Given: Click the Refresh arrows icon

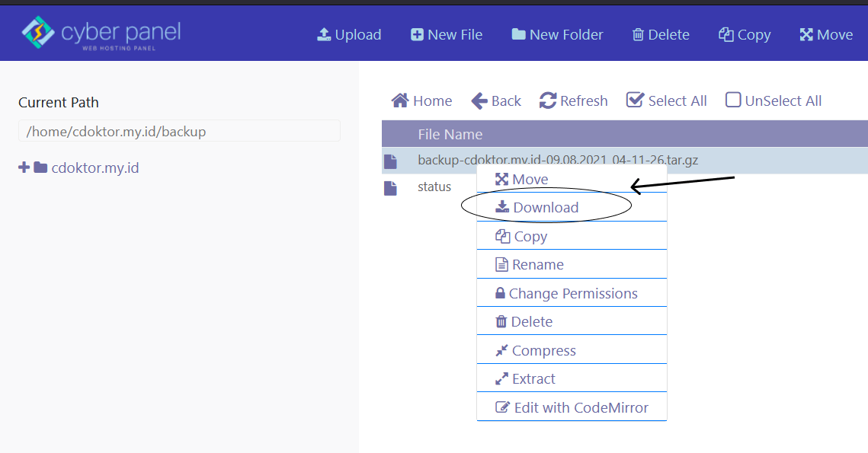Looking at the screenshot, I should point(548,100).
